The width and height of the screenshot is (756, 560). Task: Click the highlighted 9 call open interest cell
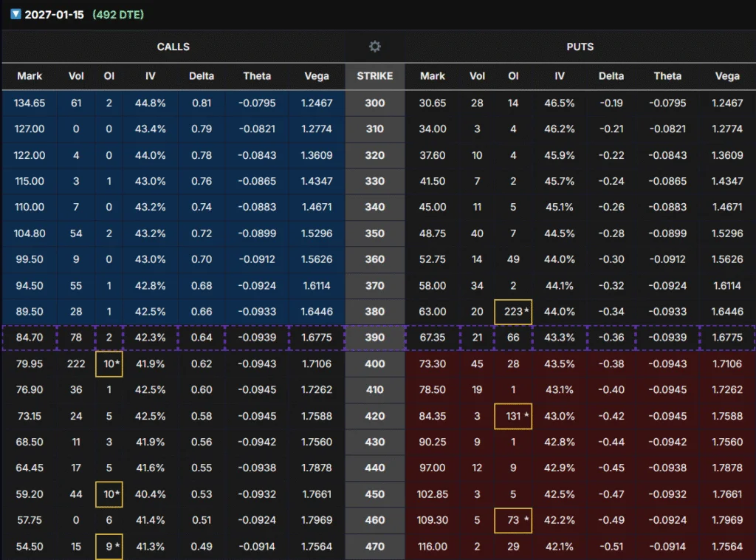point(109,547)
